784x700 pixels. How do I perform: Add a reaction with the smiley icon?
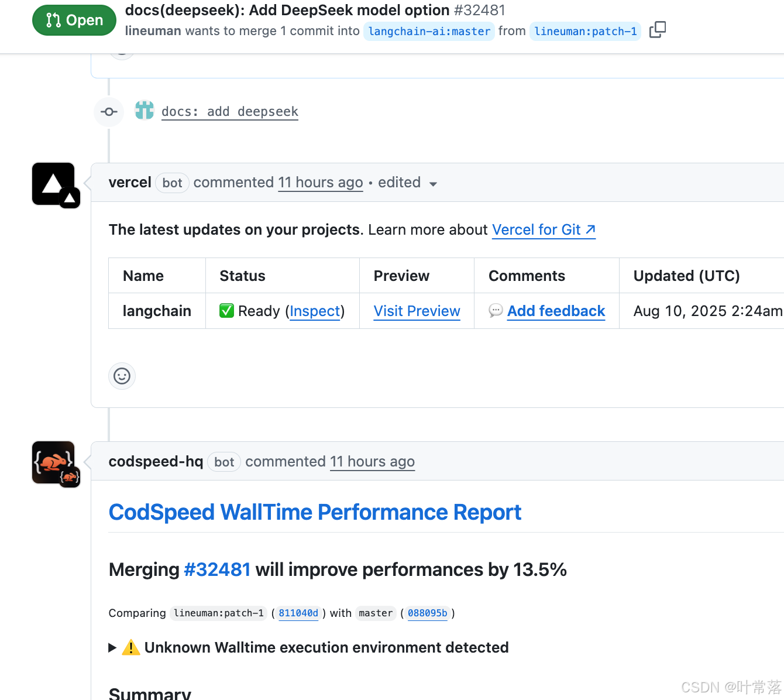click(x=122, y=376)
